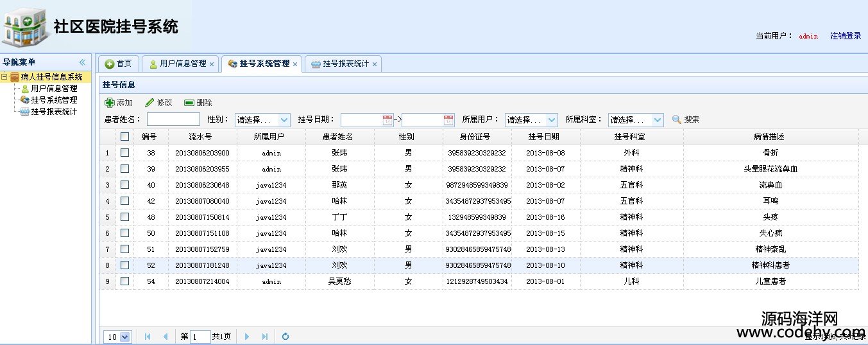Expand the 所属科室 department dropdown

point(658,120)
